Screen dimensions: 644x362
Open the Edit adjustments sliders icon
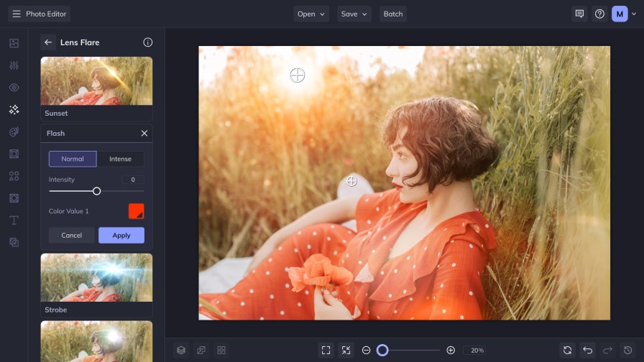[14, 65]
